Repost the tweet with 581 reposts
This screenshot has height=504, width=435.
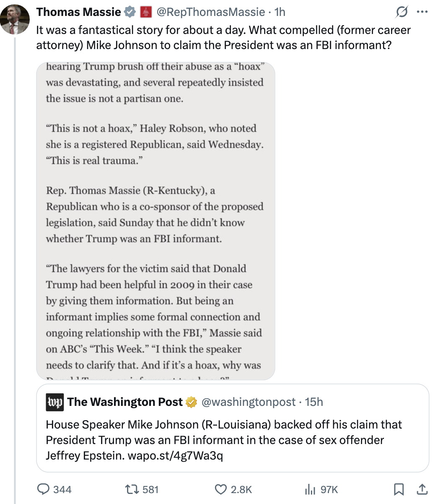pos(142,489)
